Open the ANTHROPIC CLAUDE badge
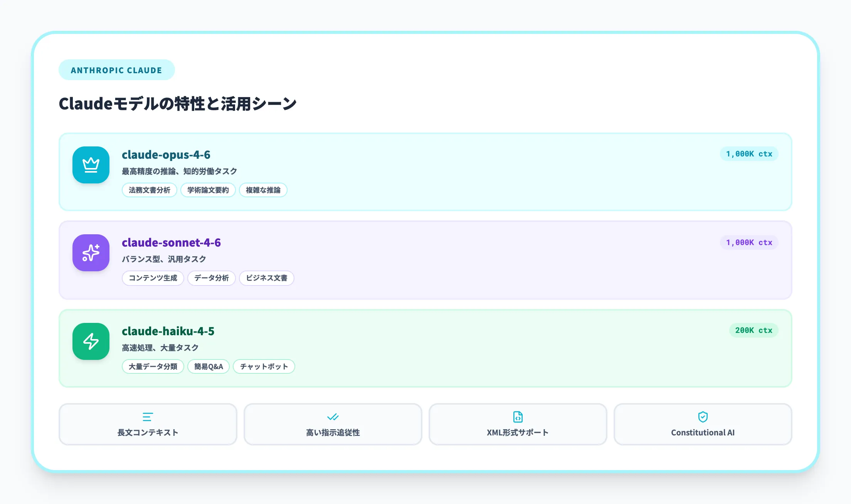Viewport: 851px width, 504px height. pos(116,70)
